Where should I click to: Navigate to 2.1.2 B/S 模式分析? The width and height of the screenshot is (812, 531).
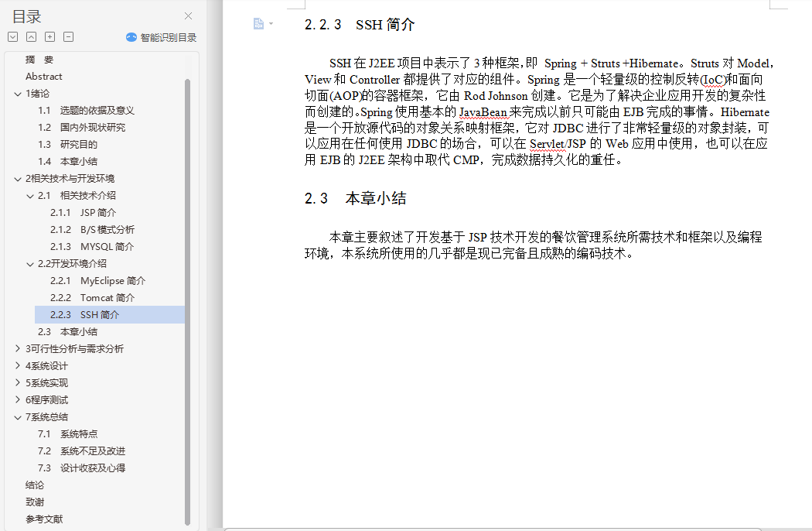coord(92,230)
